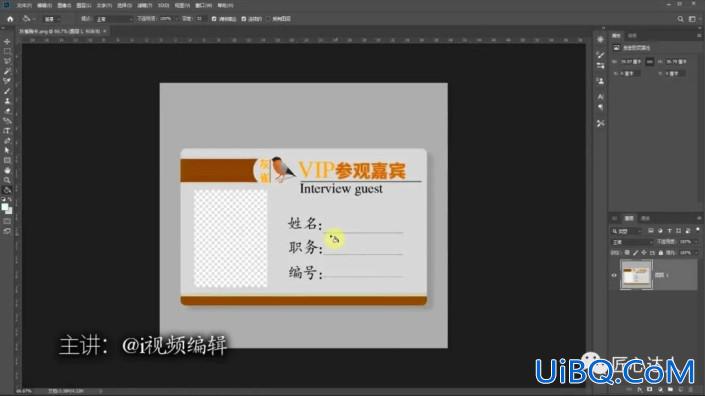Go to the Home screen icon

coord(10,19)
